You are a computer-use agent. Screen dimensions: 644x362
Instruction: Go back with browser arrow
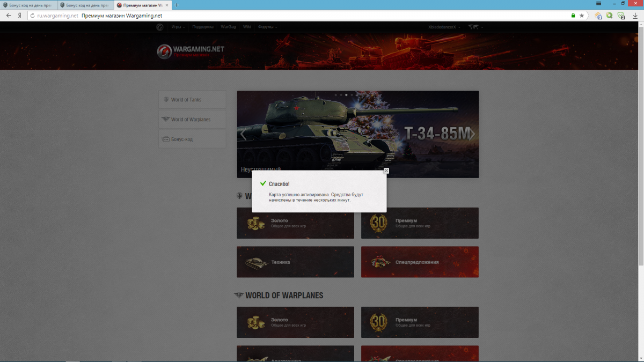click(9, 16)
